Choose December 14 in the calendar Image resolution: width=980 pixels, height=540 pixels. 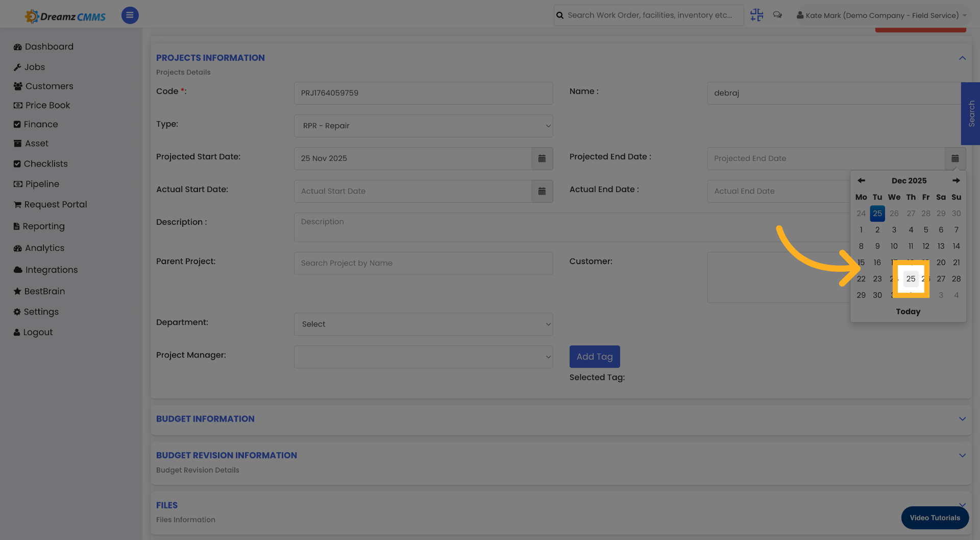tap(956, 246)
